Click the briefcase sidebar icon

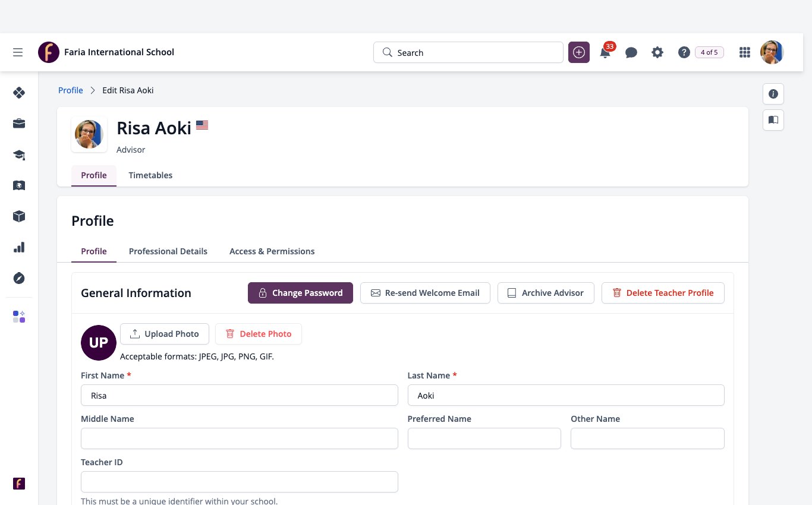click(19, 124)
